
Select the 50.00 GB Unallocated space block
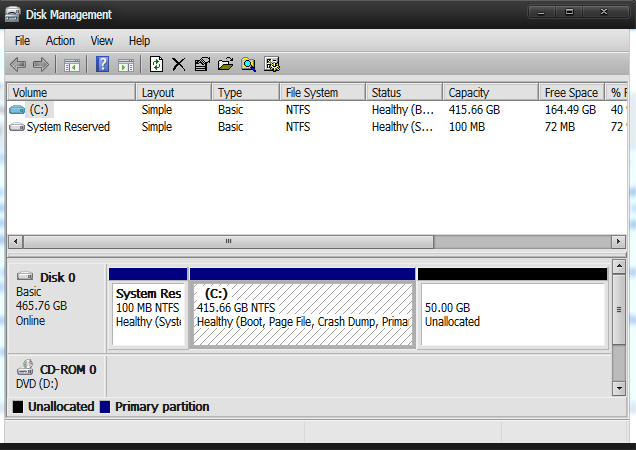point(513,308)
